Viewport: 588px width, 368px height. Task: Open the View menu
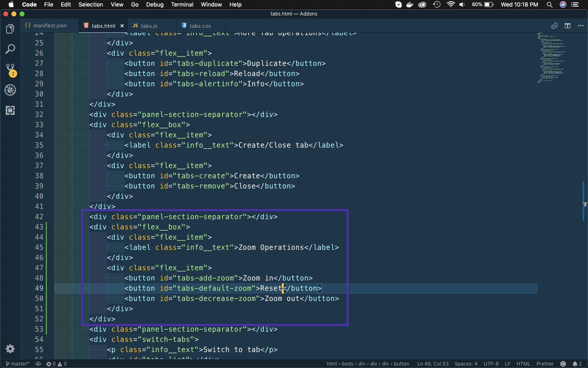pos(117,4)
